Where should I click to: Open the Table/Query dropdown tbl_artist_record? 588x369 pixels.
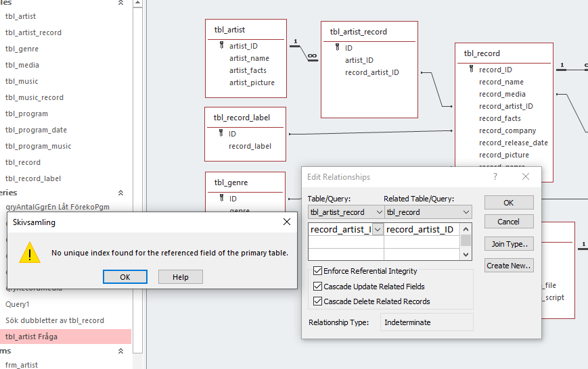click(378, 212)
